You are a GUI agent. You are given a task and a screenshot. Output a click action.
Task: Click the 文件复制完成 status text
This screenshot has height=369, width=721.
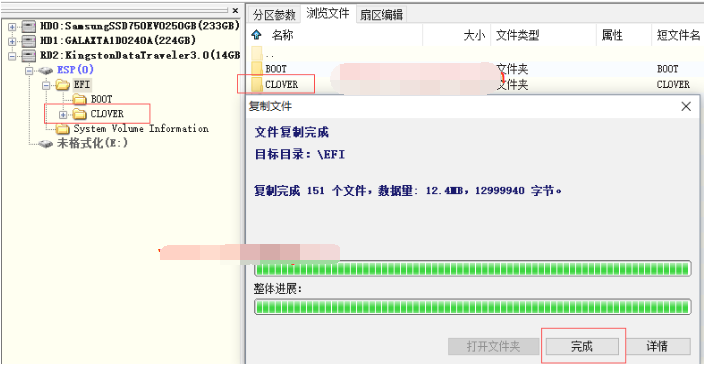click(292, 133)
